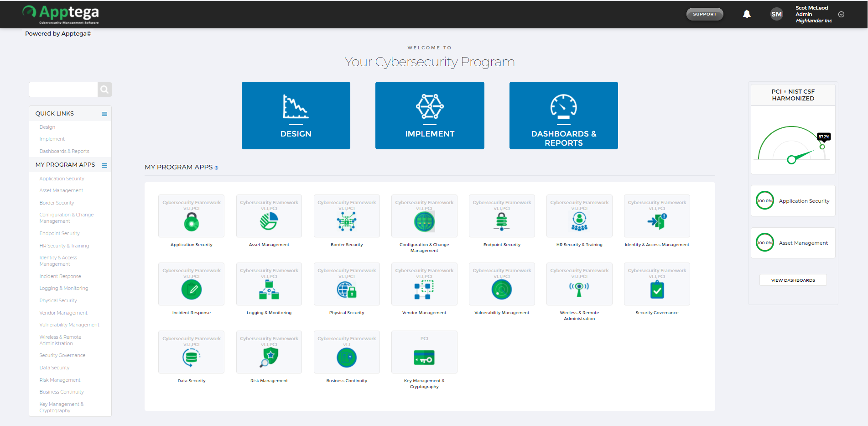Open the Physical Security globe padlock icon
This screenshot has width=868, height=426.
(x=346, y=289)
